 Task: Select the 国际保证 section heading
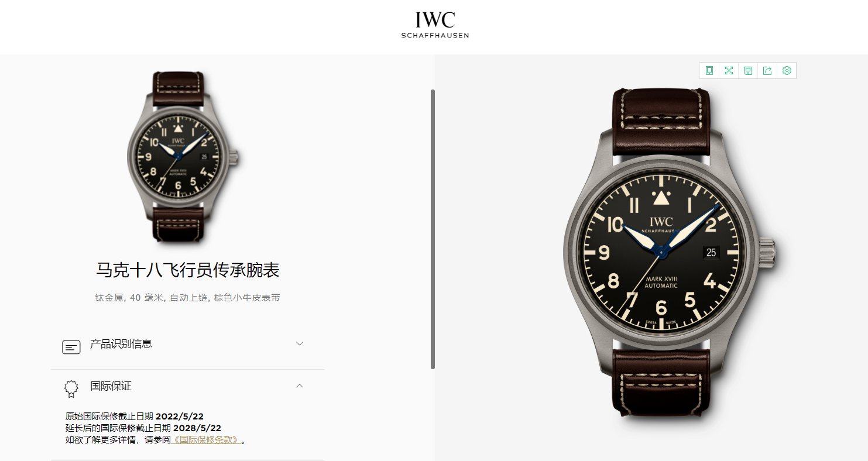pos(111,386)
